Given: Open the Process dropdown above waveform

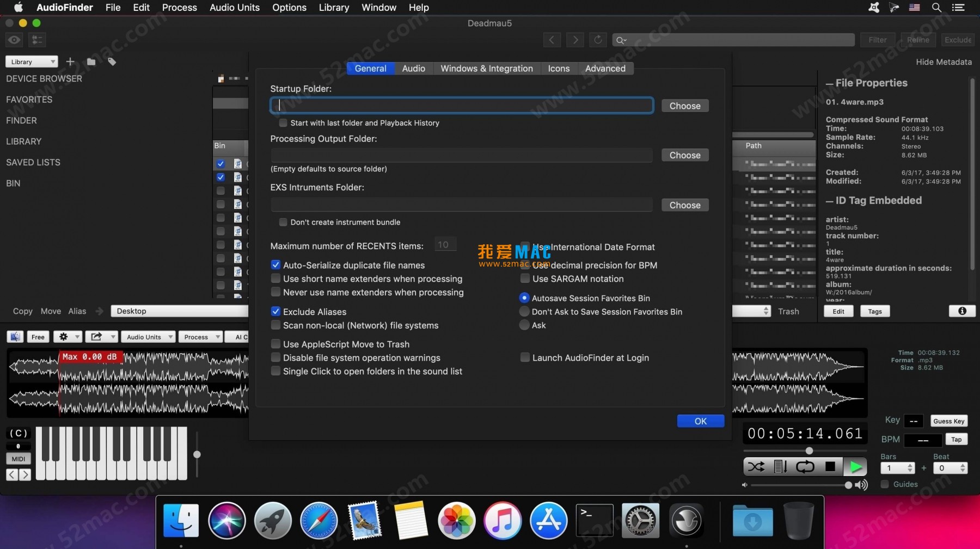Looking at the screenshot, I should [200, 337].
